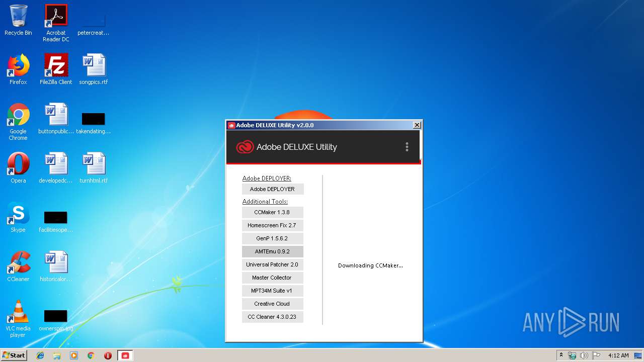644x362 pixels.
Task: Open the three-dot menu in Adobe DELUXE Utility
Action: [407, 147]
